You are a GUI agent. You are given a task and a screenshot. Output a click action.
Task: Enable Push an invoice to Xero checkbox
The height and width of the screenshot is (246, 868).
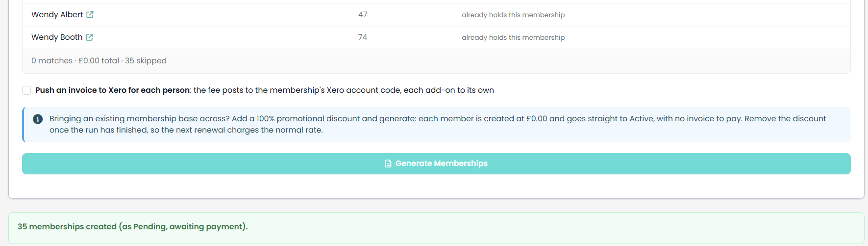point(26,90)
